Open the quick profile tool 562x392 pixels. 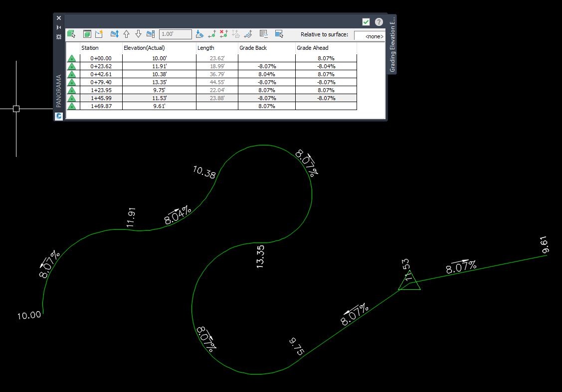pyautogui.click(x=99, y=34)
